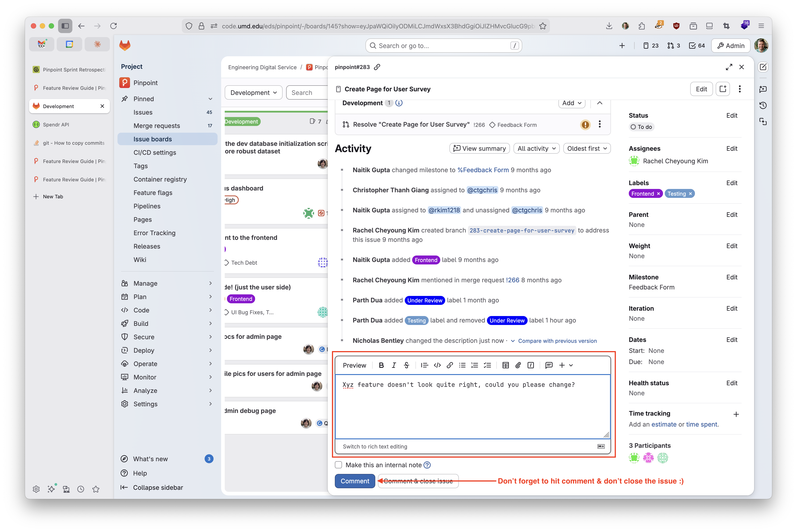Open the Oldest first sort dropdown
Image resolution: width=797 pixels, height=532 pixels.
click(x=587, y=148)
